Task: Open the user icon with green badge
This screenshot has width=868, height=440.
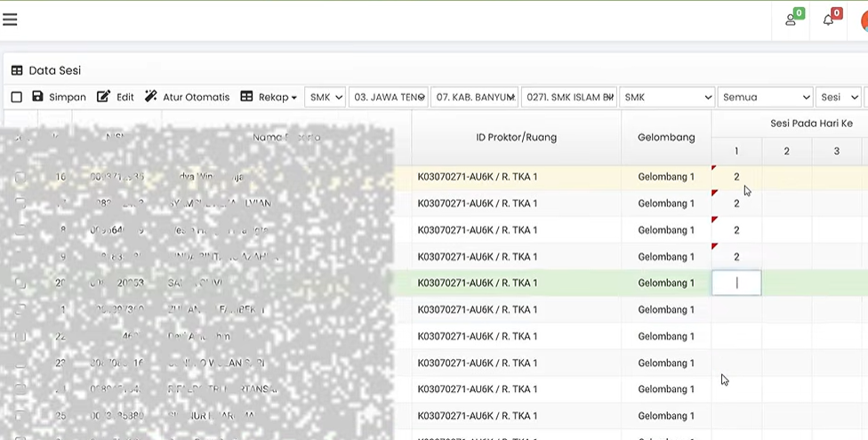Action: point(792,19)
